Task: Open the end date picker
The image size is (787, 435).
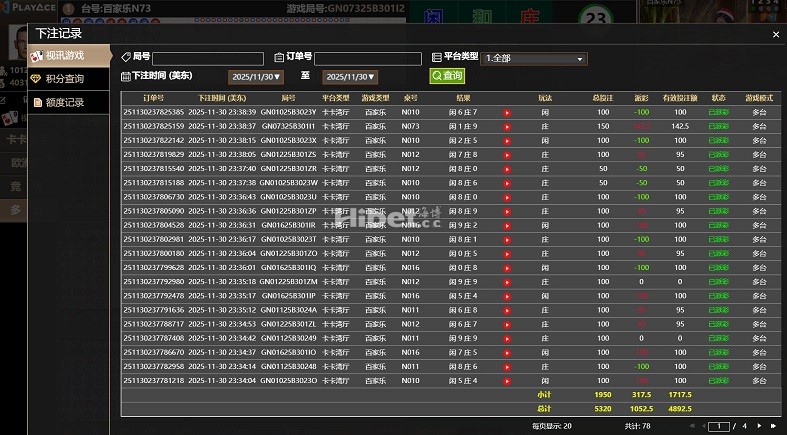Action: point(350,77)
